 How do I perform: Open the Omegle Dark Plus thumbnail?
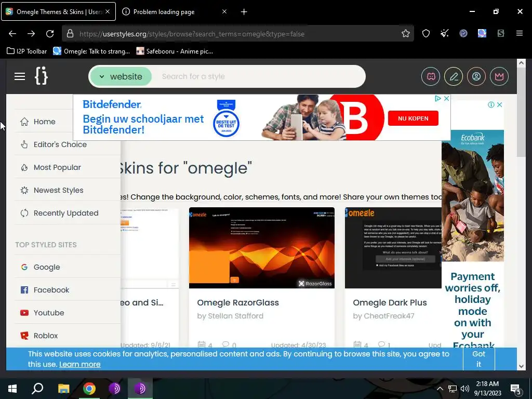click(x=393, y=248)
